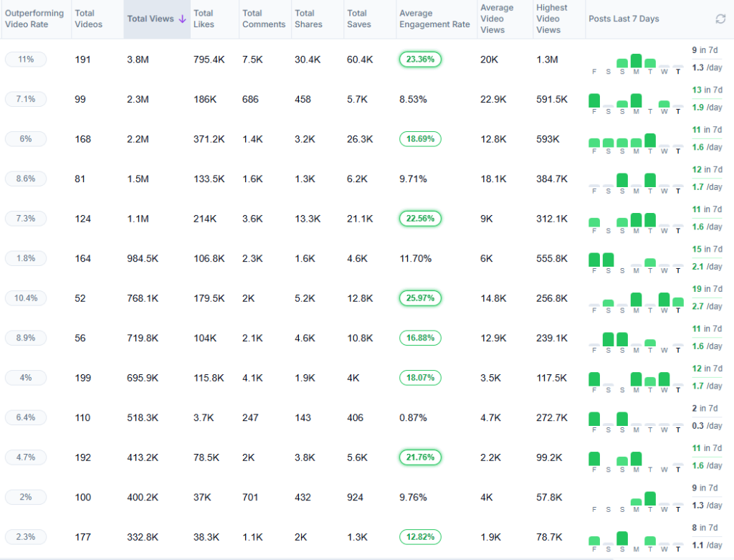Click the Total Saves column header
Image resolution: width=734 pixels, height=560 pixels.
point(359,19)
